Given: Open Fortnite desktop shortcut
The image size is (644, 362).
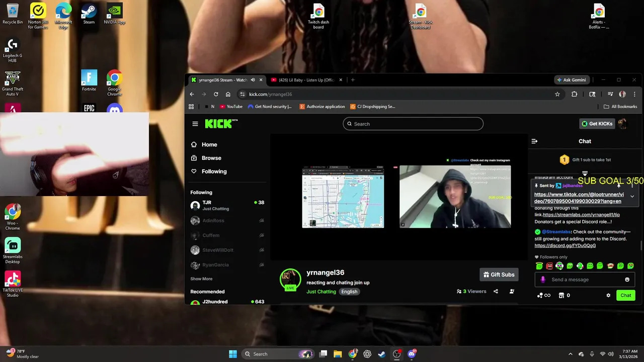Looking at the screenshot, I should pos(89,80).
